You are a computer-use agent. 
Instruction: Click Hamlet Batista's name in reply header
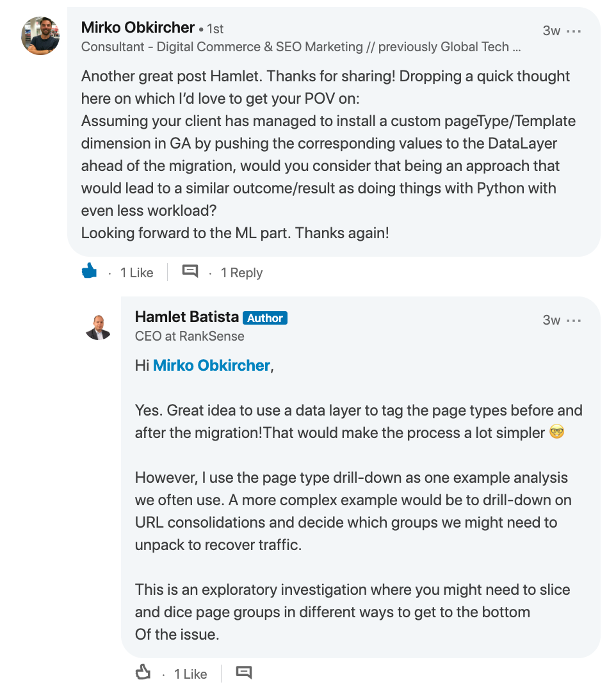tap(186, 317)
